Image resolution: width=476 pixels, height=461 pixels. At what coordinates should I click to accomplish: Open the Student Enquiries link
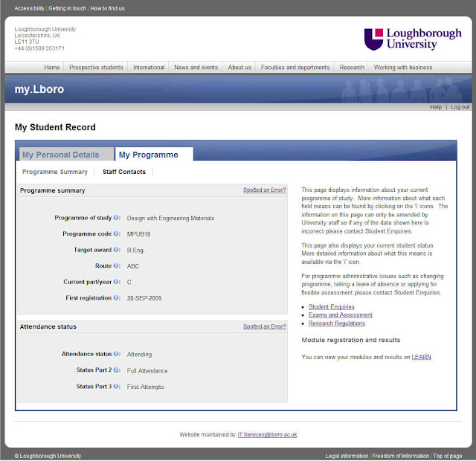coord(332,307)
